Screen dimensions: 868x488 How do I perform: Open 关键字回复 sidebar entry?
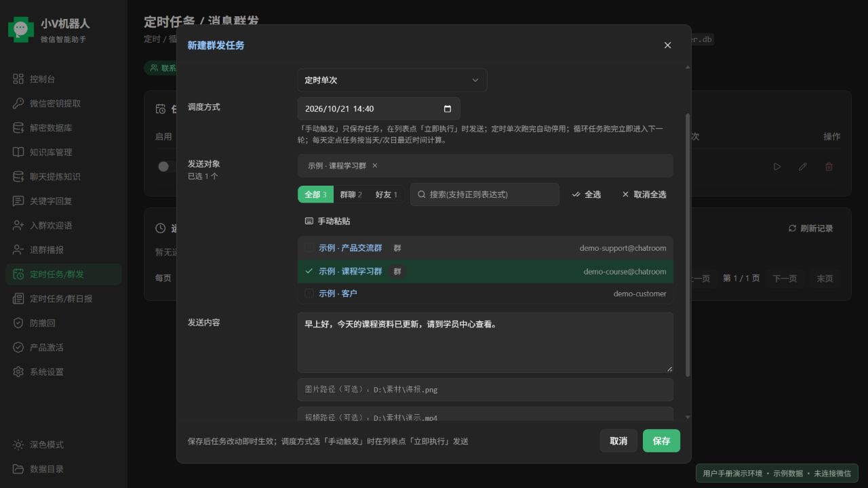point(63,201)
